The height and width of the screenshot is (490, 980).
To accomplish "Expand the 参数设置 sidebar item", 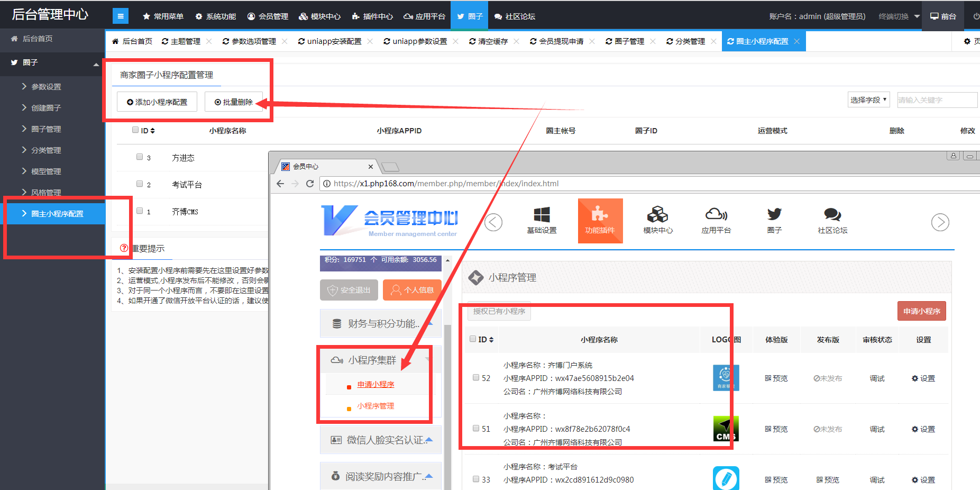I will coord(46,87).
